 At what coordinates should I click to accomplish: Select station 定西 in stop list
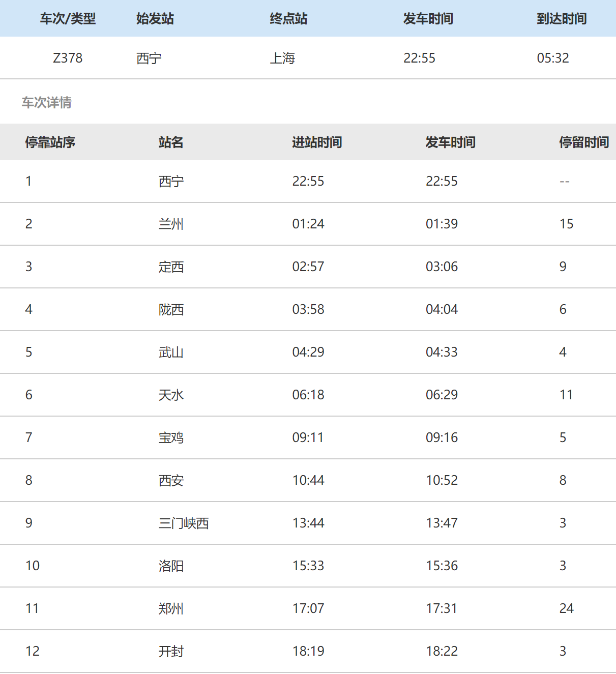(171, 267)
